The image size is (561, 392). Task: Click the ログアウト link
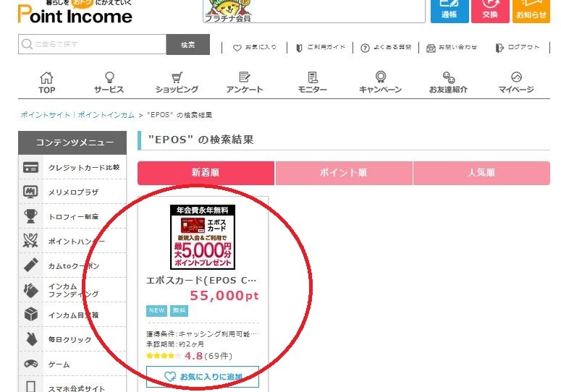click(x=518, y=47)
